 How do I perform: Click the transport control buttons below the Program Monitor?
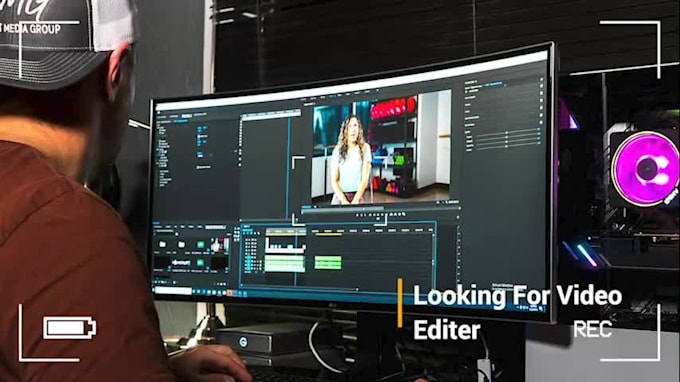(381, 215)
